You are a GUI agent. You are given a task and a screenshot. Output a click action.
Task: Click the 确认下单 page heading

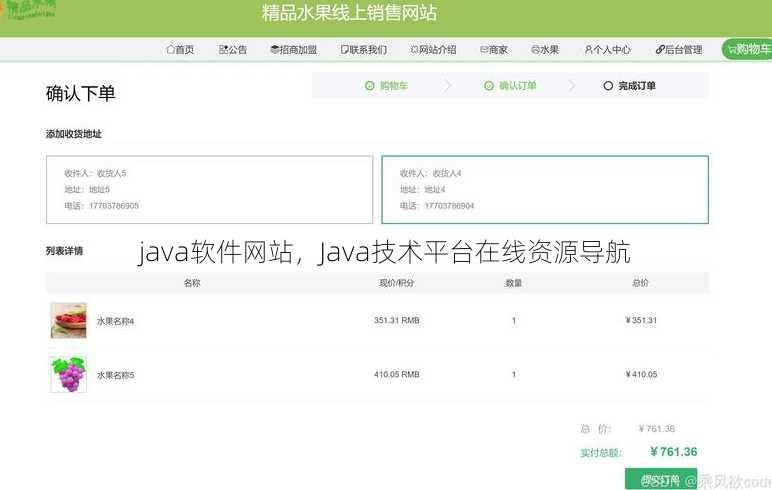click(x=81, y=94)
